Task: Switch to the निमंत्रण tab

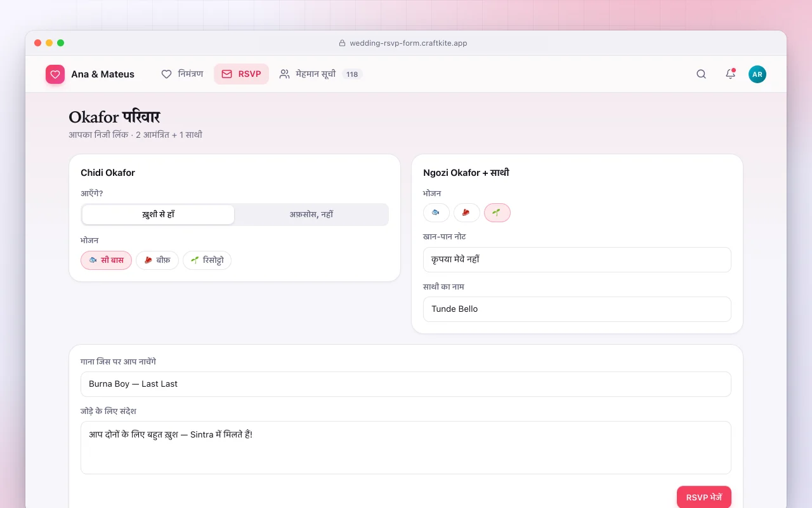Action: click(x=182, y=74)
